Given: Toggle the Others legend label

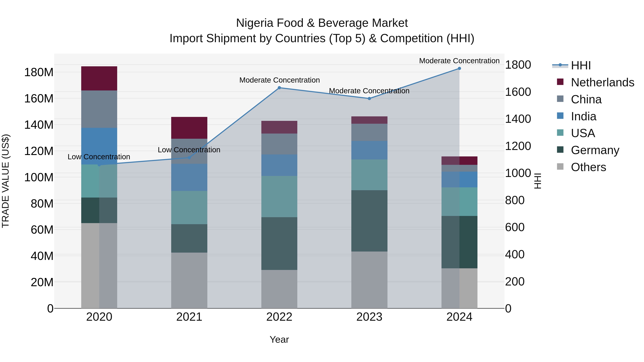Looking at the screenshot, I should click(x=589, y=167).
